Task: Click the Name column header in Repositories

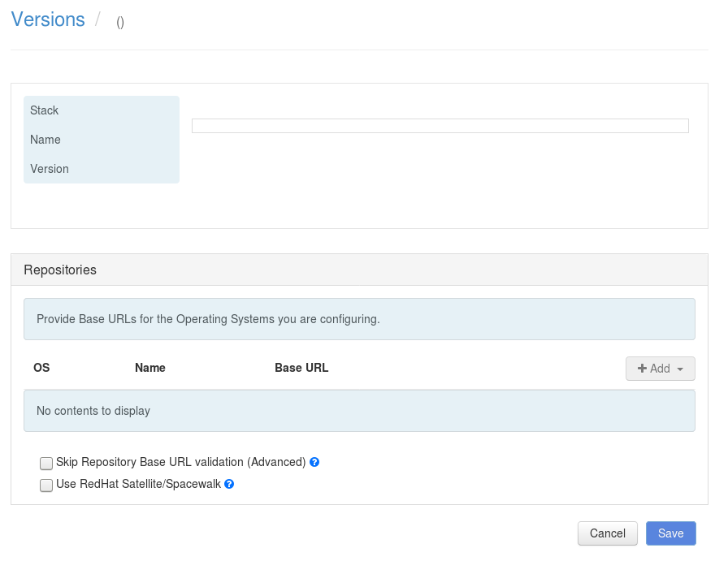Action: pyautogui.click(x=150, y=368)
